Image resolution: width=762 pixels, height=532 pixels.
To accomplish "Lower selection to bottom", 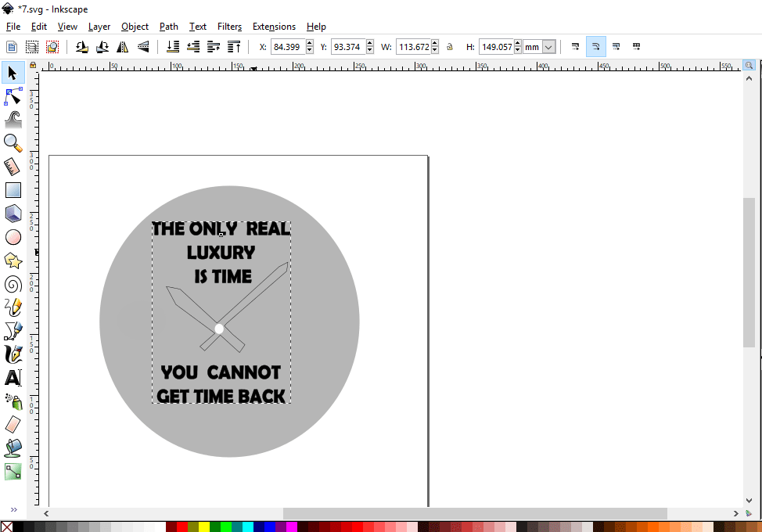I will click(173, 47).
